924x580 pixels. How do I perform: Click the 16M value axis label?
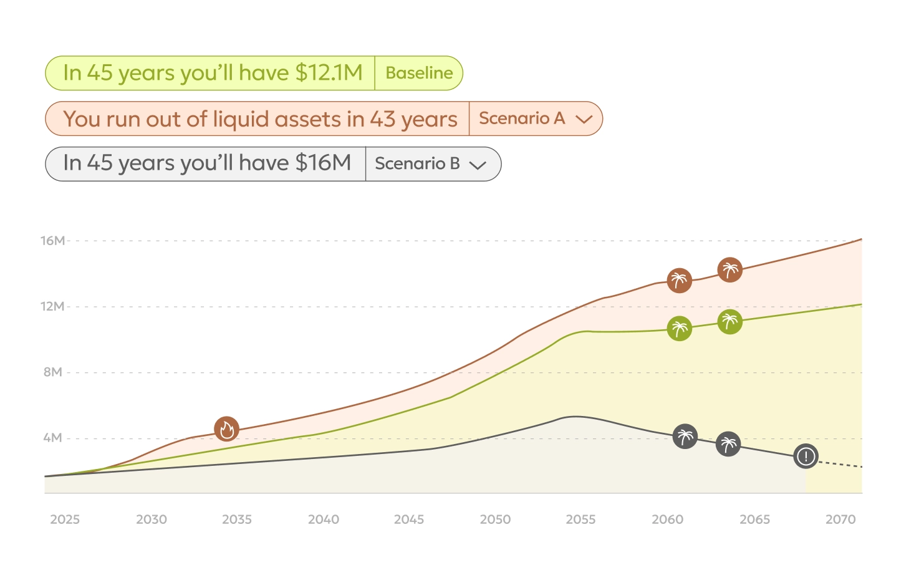pyautogui.click(x=53, y=241)
